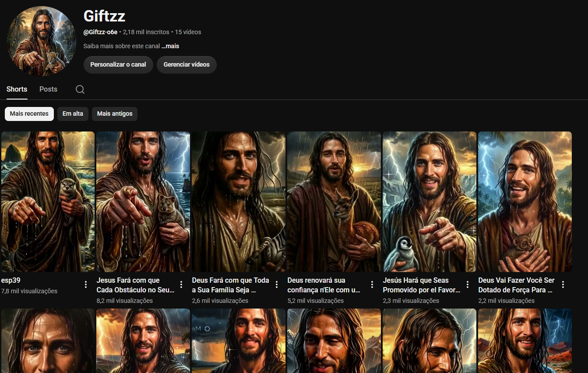Open three-dot menu for "Deus Vai Fazer Você"
Image resolution: width=588 pixels, height=373 pixels.
point(563,284)
